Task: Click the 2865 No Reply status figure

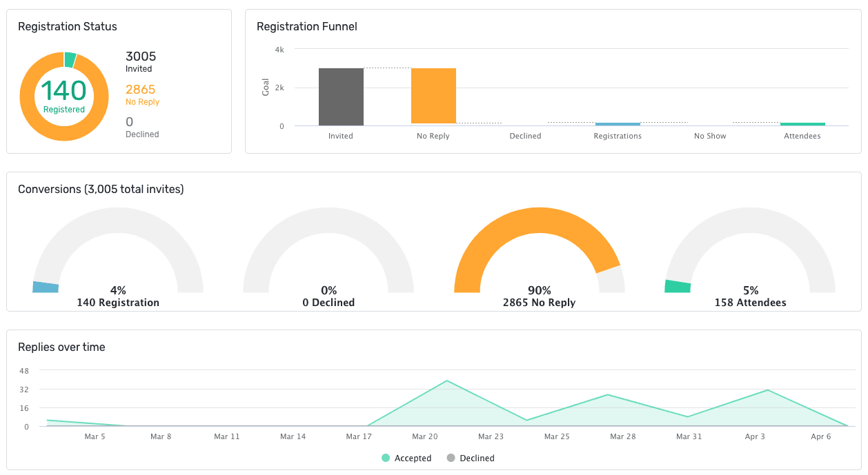Action: [x=140, y=90]
